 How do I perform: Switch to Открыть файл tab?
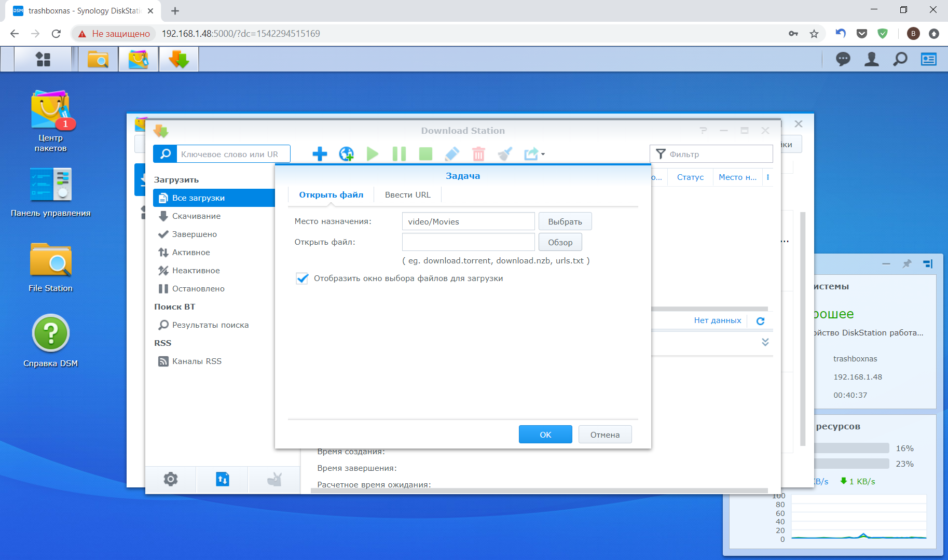coord(331,195)
